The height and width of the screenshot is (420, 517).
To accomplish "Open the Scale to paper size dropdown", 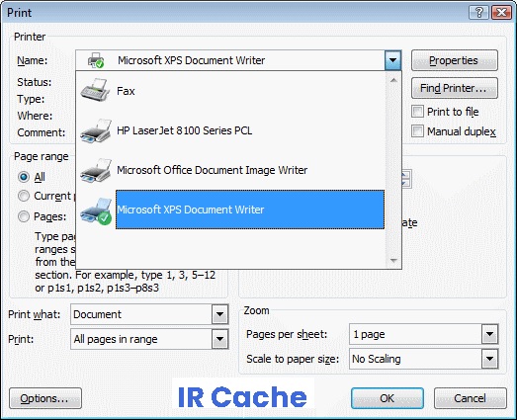I will [489, 359].
